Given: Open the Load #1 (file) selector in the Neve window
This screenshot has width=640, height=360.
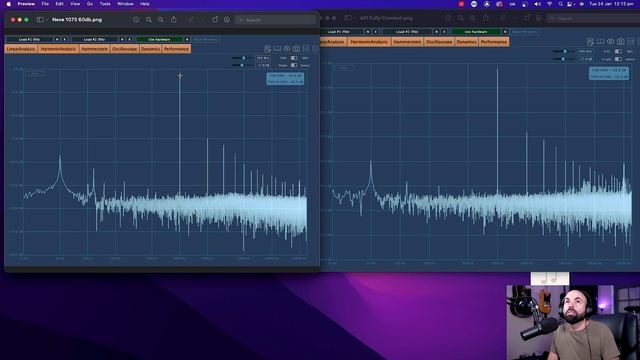Looking at the screenshot, I should pyautogui.click(x=29, y=40).
